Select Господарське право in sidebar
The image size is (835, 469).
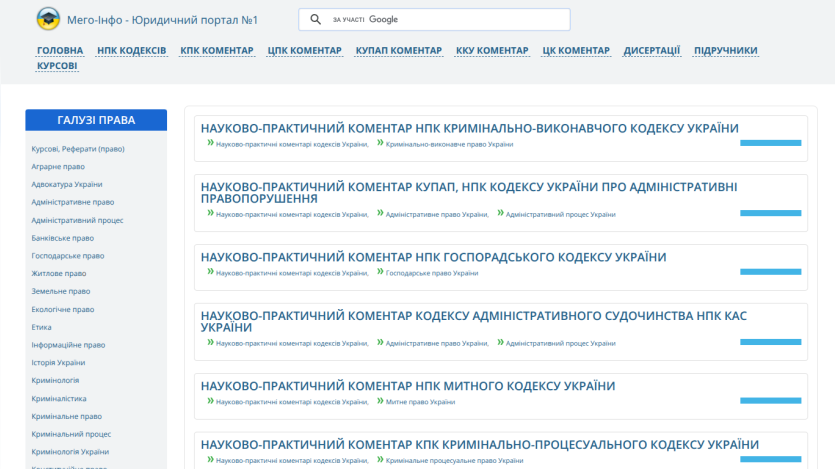(x=68, y=256)
